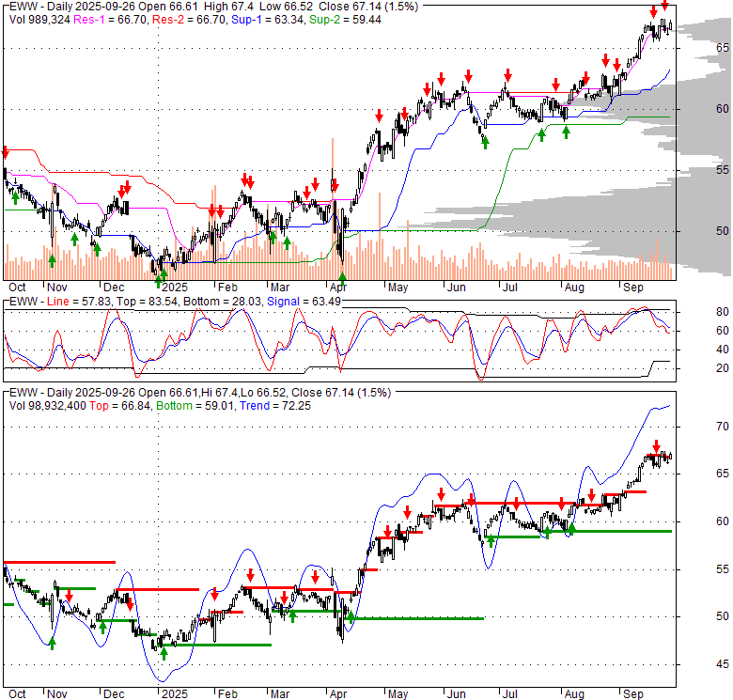Click Bottom = 28.03 in oscillator panel

[x=222, y=302]
